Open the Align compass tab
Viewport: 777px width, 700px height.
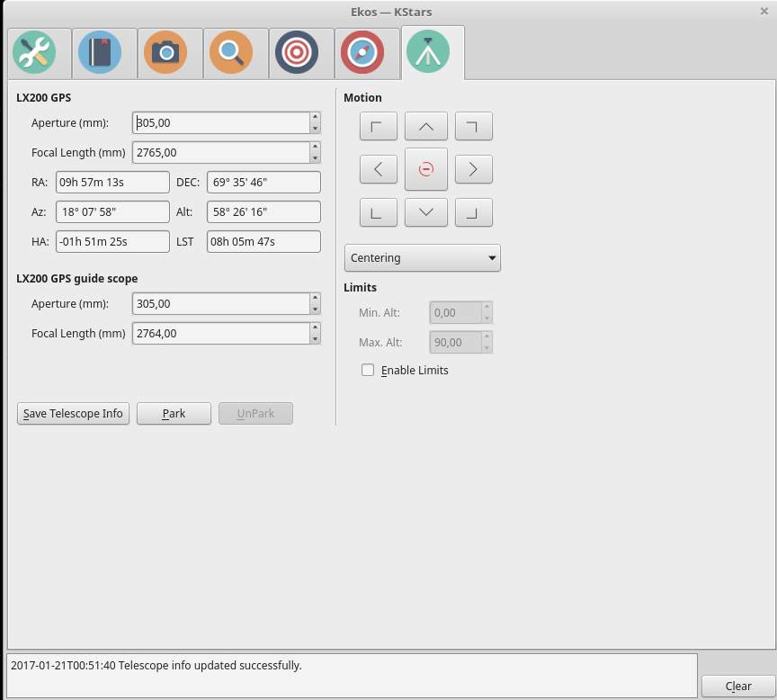[x=362, y=52]
